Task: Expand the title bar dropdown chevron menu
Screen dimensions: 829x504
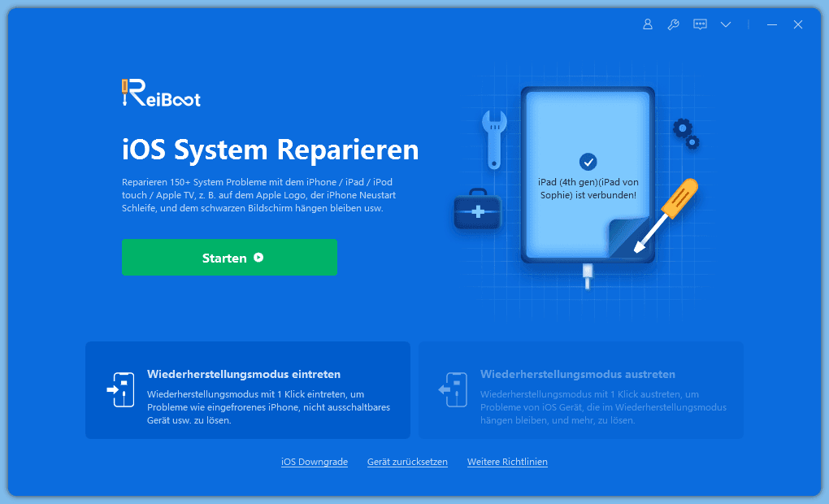Action: tap(726, 24)
